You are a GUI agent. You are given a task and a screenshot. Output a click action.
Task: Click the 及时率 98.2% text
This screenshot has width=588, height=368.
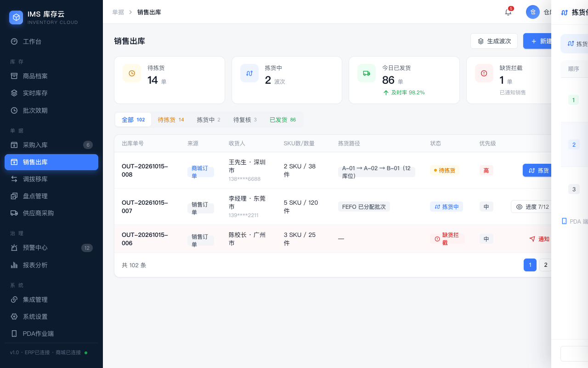point(408,92)
